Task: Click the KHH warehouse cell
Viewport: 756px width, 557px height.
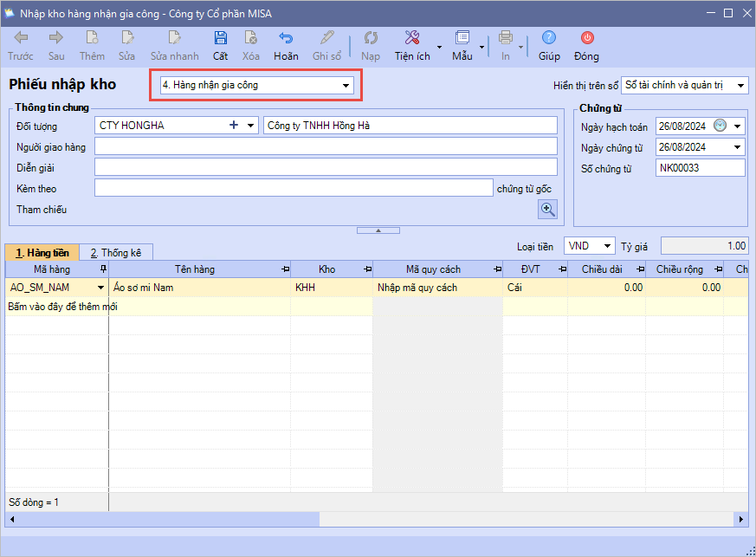Action: coord(332,288)
